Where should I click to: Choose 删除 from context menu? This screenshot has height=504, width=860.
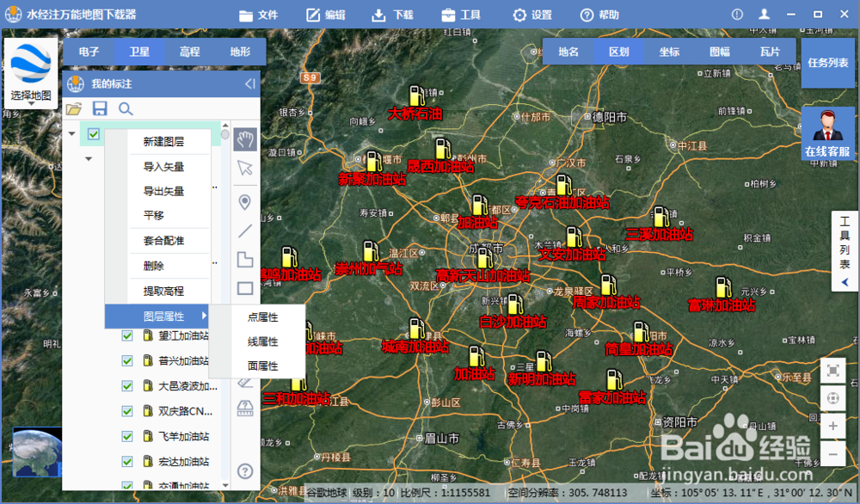154,266
